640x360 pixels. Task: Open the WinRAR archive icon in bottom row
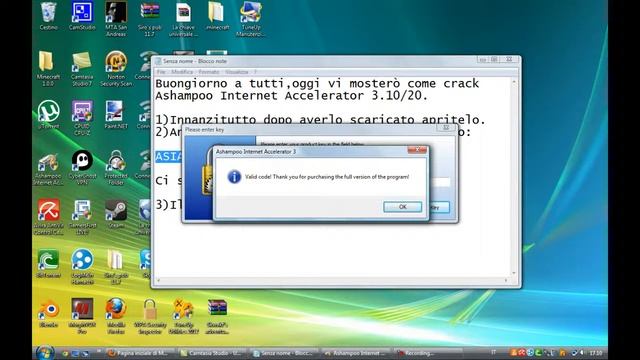[217, 316]
